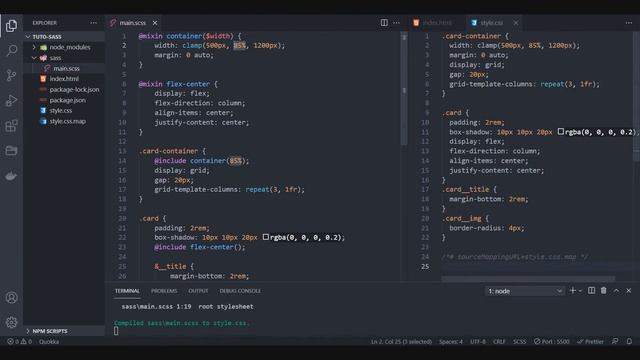Viewport: 640px width, 360px height.
Task: Select the DEBUG CONSOLE panel tab
Action: 240,291
